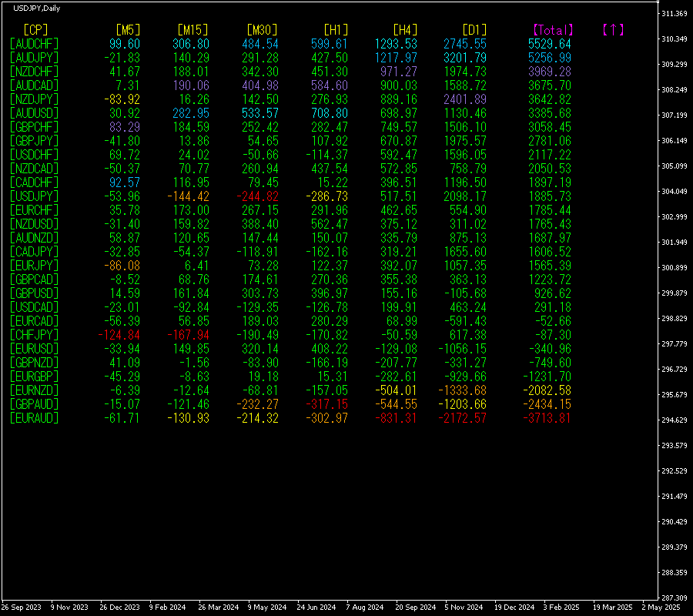The width and height of the screenshot is (693, 616).
Task: Click the USDJPY,Daily chart title
Action: (x=37, y=8)
